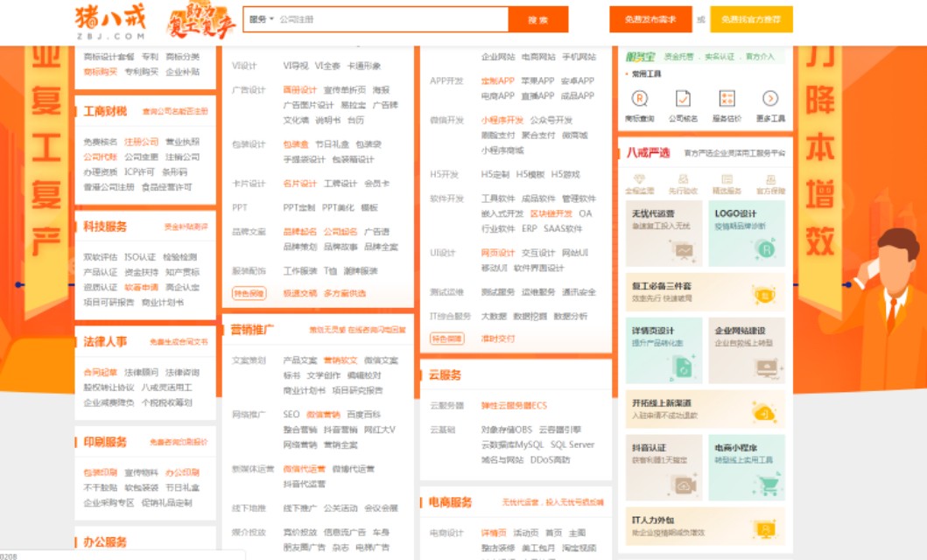Click the 精选服务 icon
Screen dimensions: 927x560
coord(727,180)
